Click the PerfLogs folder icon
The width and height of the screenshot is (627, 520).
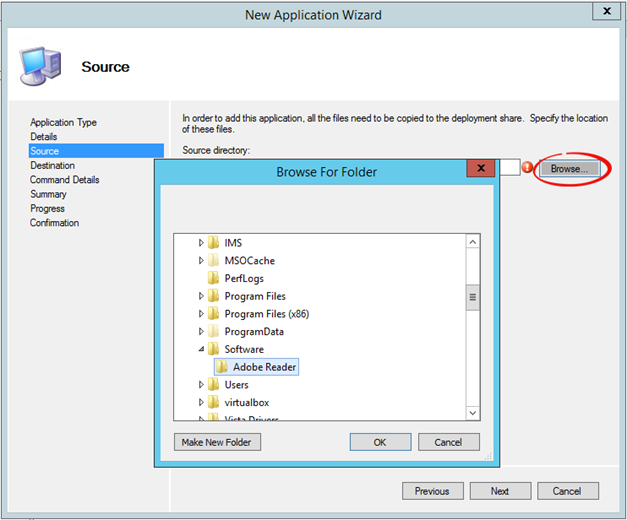pyautogui.click(x=213, y=278)
